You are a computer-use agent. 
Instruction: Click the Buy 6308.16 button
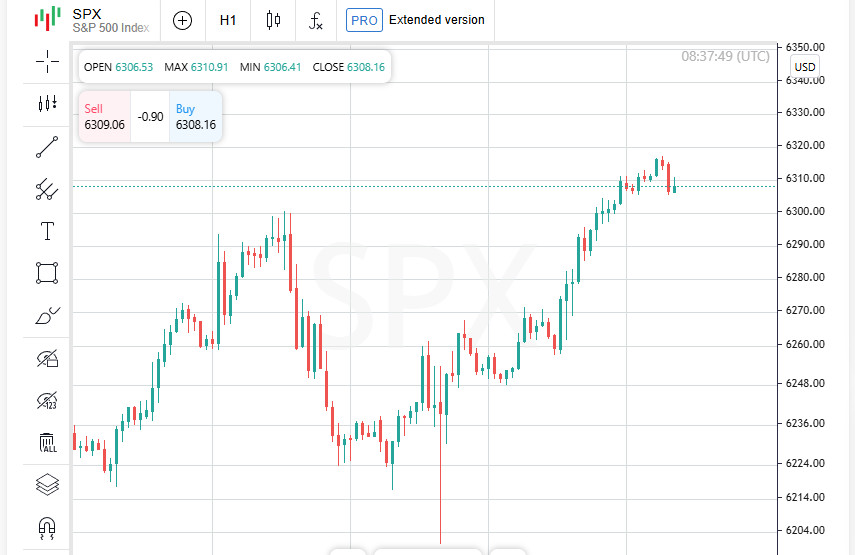[x=195, y=117]
